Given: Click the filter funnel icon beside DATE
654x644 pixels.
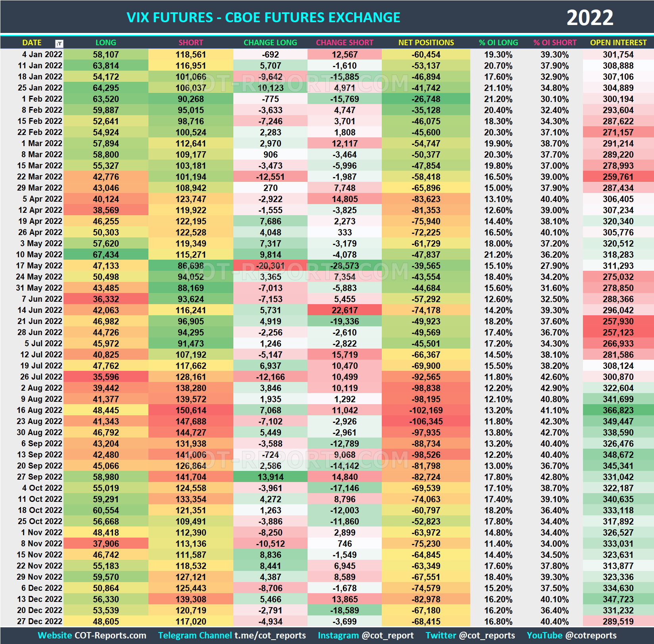Looking at the screenshot, I should click(x=59, y=43).
